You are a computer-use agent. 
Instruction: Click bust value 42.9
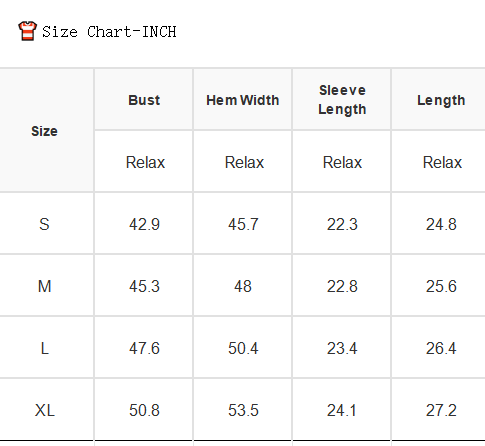[144, 224]
